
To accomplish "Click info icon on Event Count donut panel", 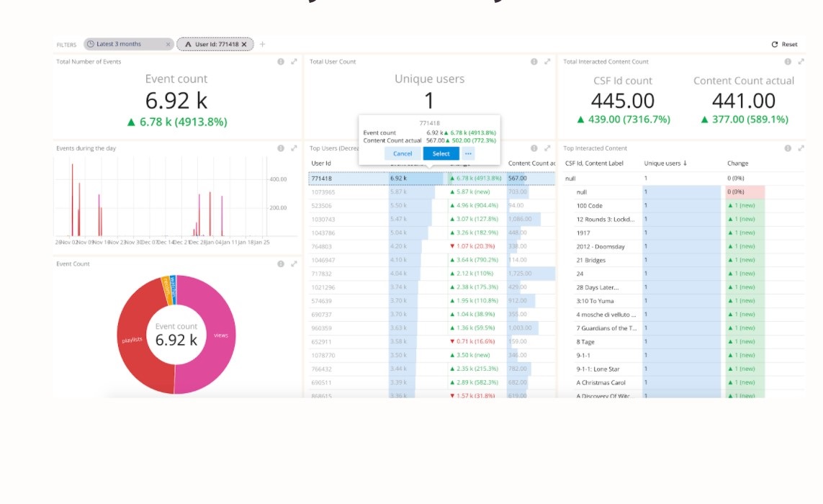I will [281, 264].
